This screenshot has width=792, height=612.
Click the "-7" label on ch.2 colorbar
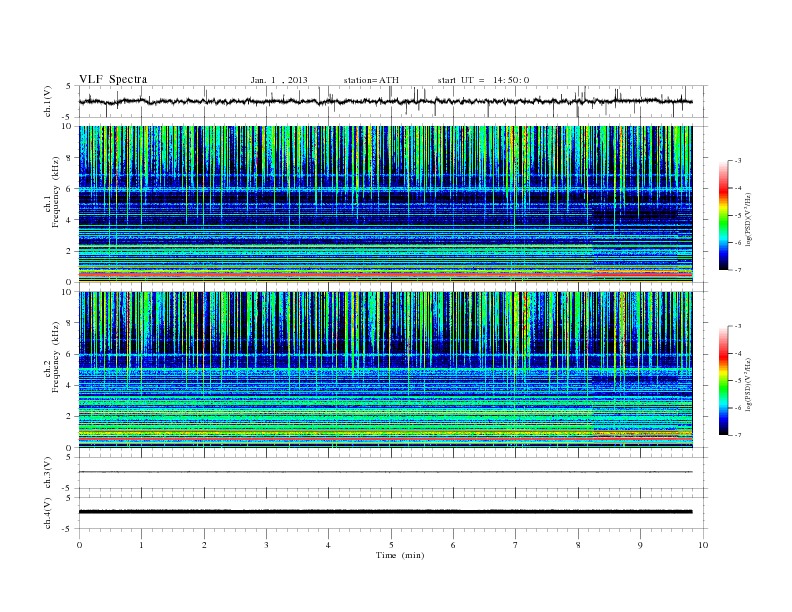(738, 435)
